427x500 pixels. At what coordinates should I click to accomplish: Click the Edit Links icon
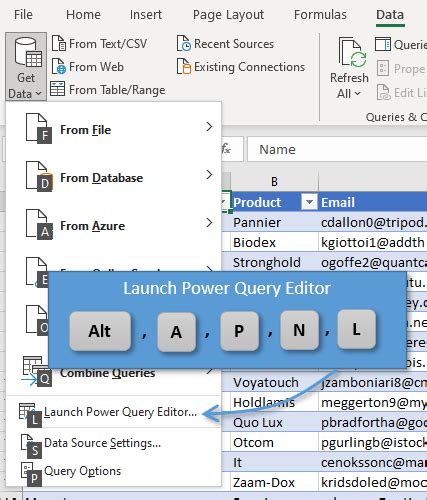[383, 92]
